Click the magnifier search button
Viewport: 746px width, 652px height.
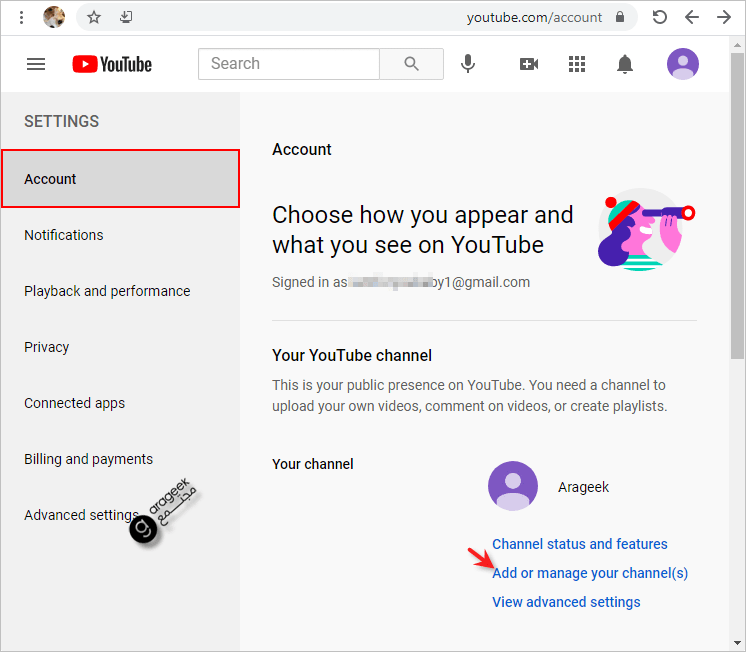(x=412, y=64)
